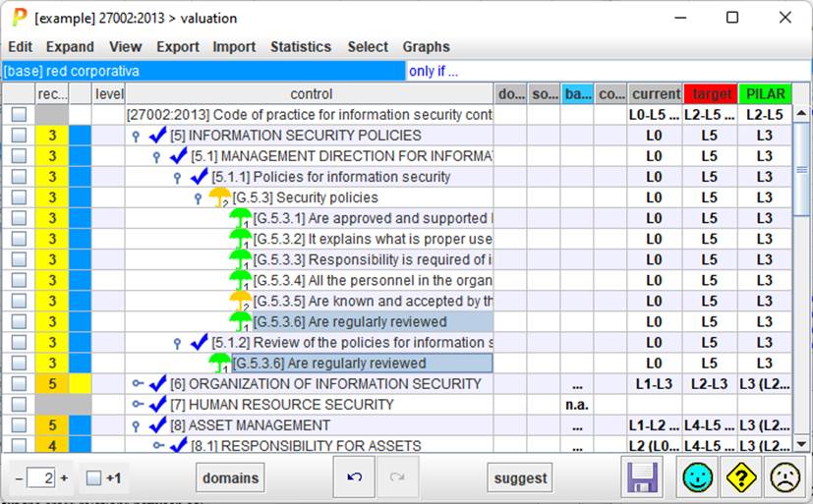Collapse the [5.1.1] Policies for information security node
813x504 pixels.
click(177, 178)
